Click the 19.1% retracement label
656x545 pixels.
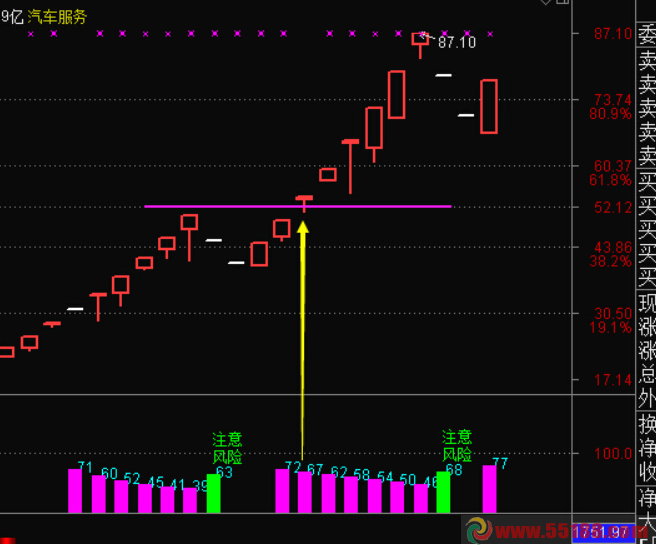(x=610, y=327)
